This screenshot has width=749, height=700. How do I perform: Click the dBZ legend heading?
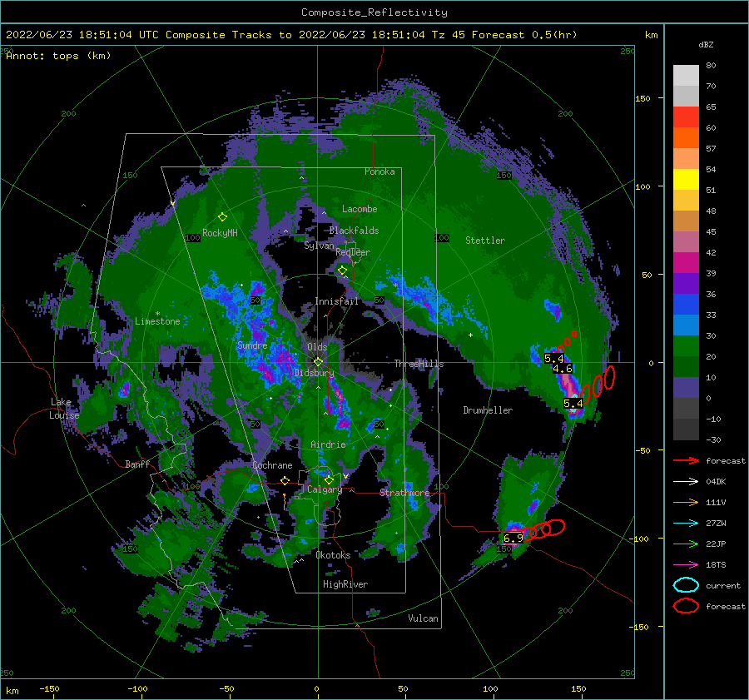(x=706, y=44)
